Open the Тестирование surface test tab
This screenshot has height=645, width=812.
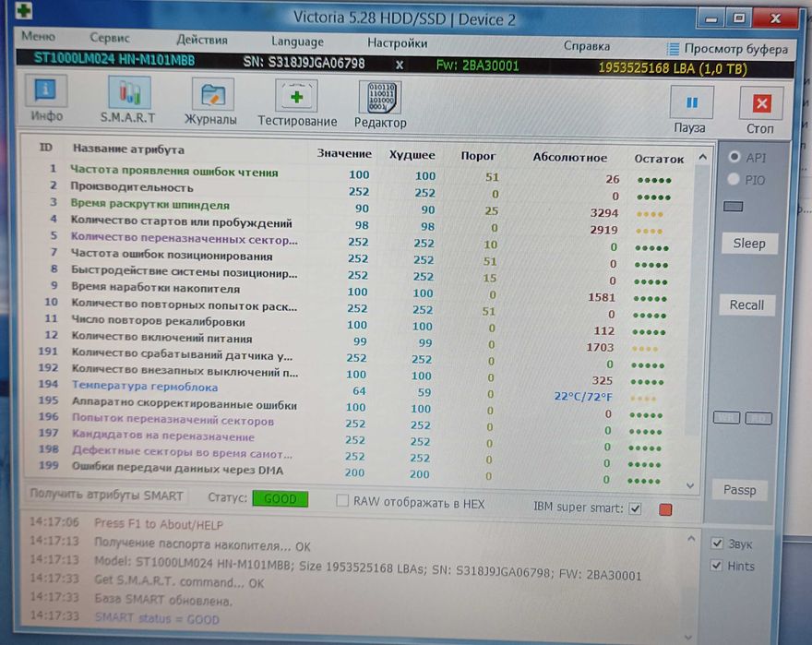click(x=297, y=103)
